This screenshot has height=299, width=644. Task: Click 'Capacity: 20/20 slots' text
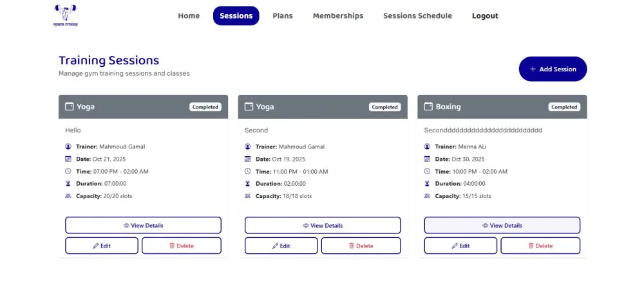pos(104,196)
